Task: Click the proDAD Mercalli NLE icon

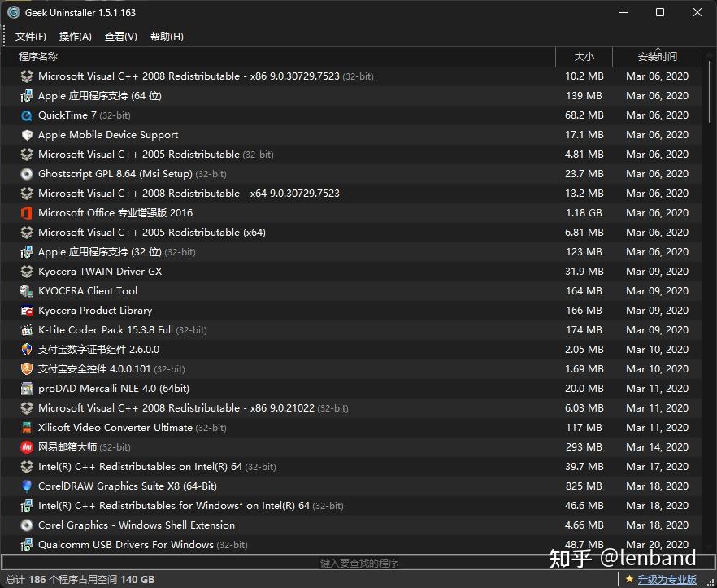Action: [27, 389]
